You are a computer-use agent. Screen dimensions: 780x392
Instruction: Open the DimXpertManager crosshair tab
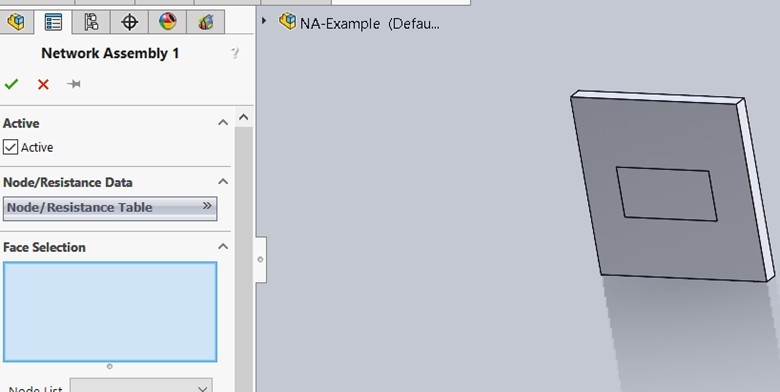click(x=129, y=22)
